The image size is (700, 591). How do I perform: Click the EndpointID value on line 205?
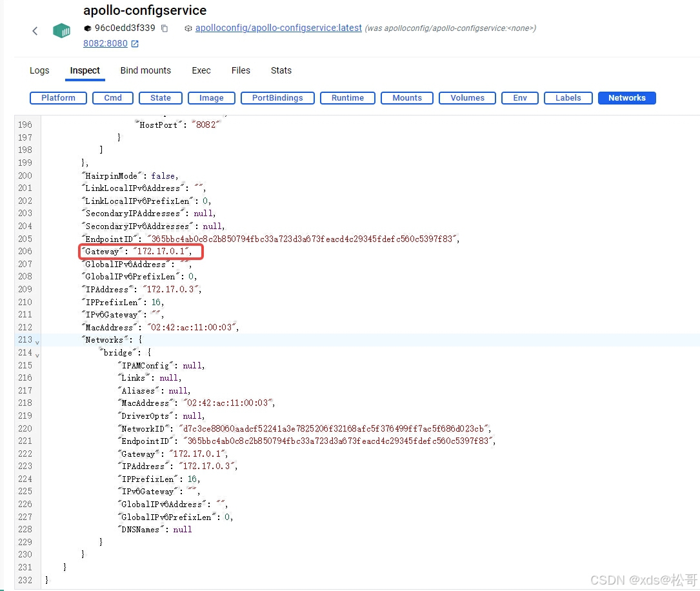(303, 239)
